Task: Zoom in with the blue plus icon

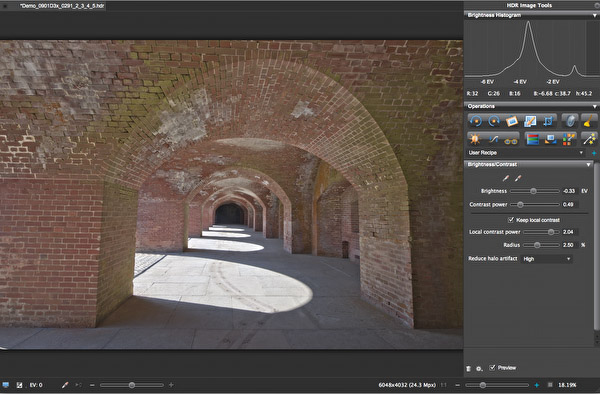Action: click(536, 385)
